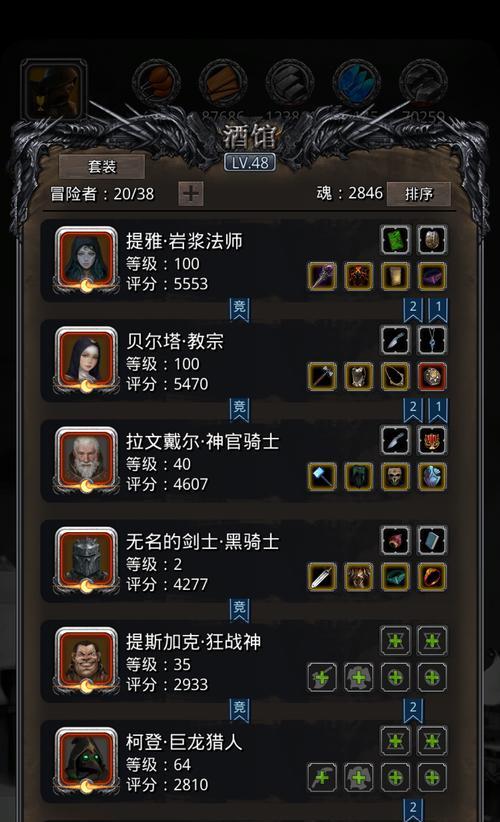Open 贝尔塔·教宗 hero portrait

(86, 361)
